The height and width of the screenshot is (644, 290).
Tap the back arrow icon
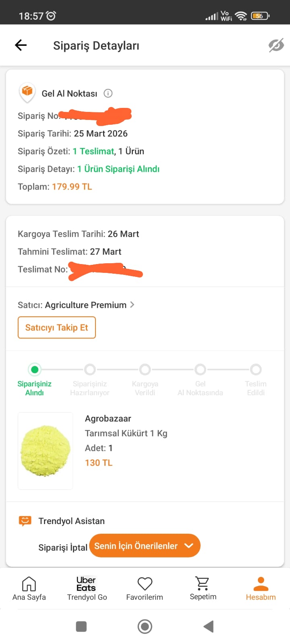[x=21, y=45]
